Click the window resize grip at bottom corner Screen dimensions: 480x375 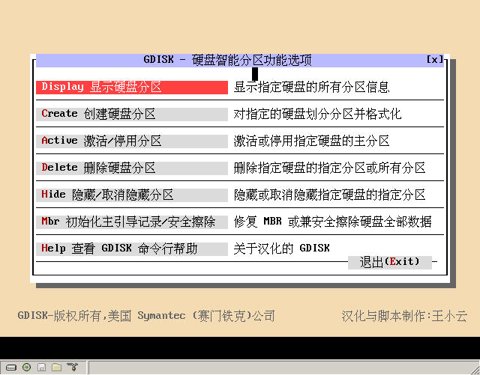(475, 369)
